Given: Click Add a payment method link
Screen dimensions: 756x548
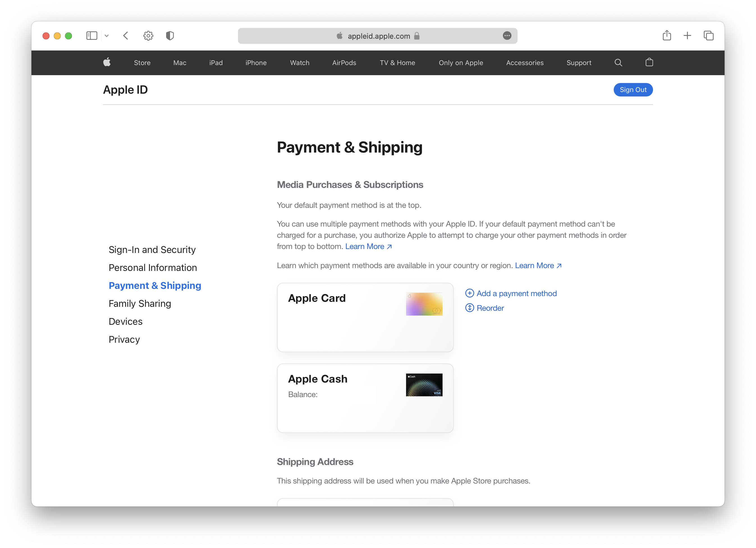Looking at the screenshot, I should 517,293.
